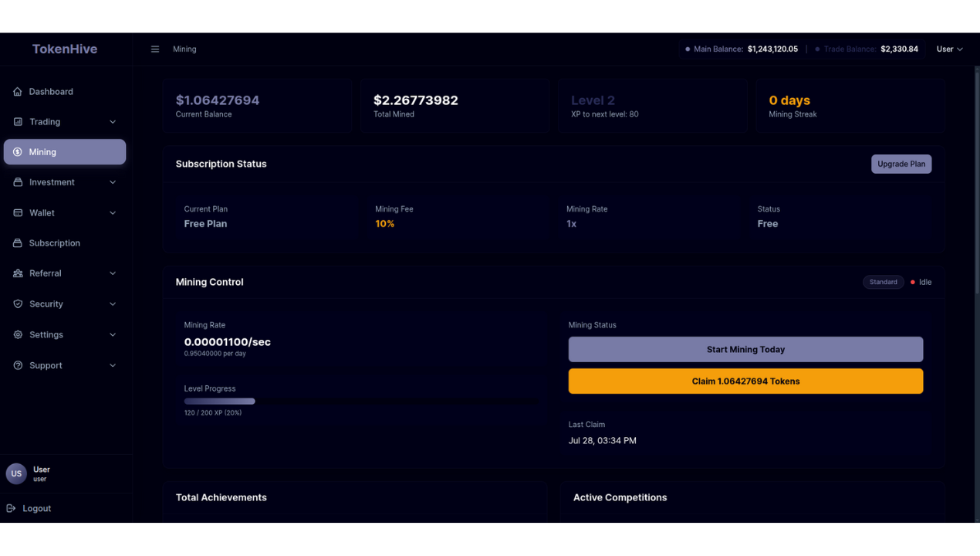Click the US user avatar circle
This screenshot has width=980, height=556.
point(16,473)
